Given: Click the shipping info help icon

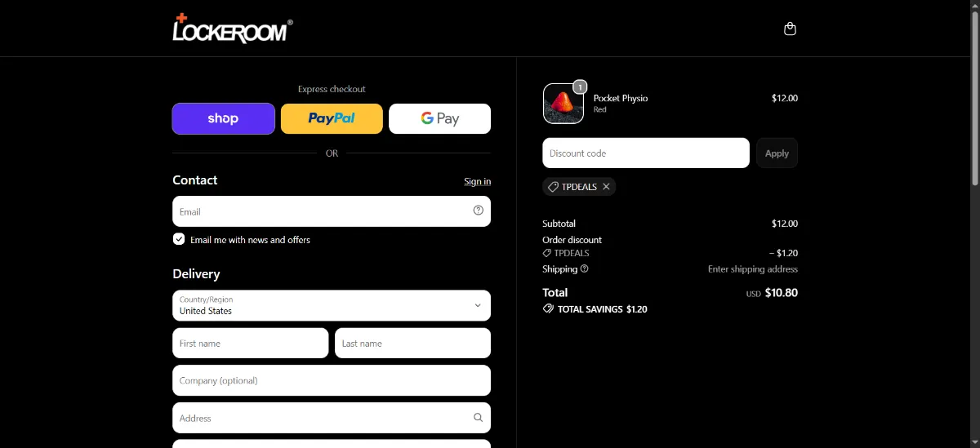Looking at the screenshot, I should pyautogui.click(x=584, y=268).
